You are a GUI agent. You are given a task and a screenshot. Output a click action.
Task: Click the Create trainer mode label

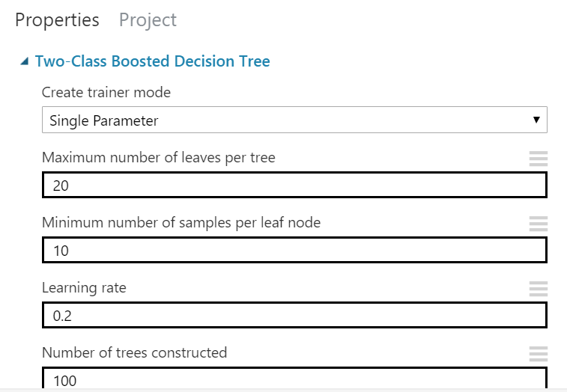(x=106, y=93)
